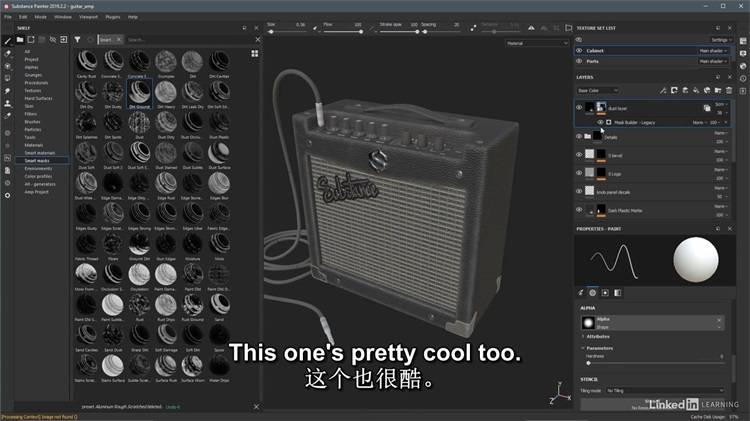The height and width of the screenshot is (421, 750).
Task: Open the Viewport menu
Action: pyautogui.click(x=88, y=17)
